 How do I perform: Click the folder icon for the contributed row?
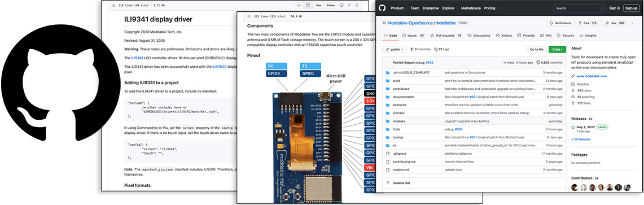click(388, 89)
